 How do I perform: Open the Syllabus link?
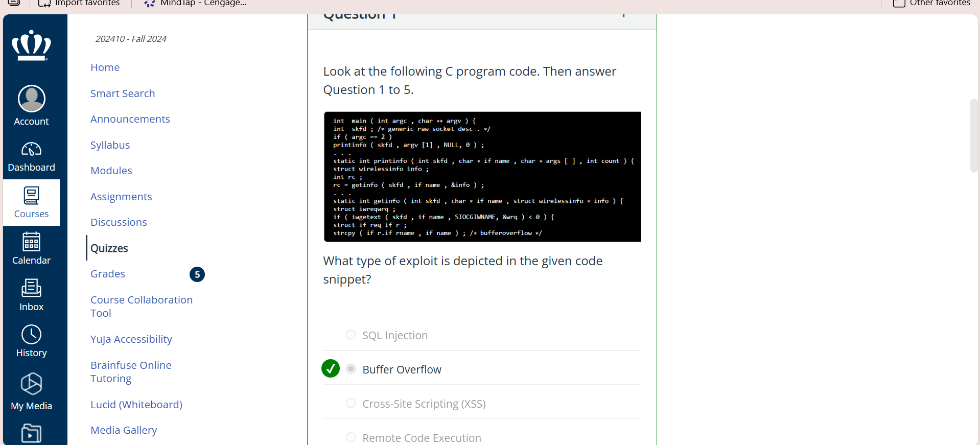click(110, 145)
